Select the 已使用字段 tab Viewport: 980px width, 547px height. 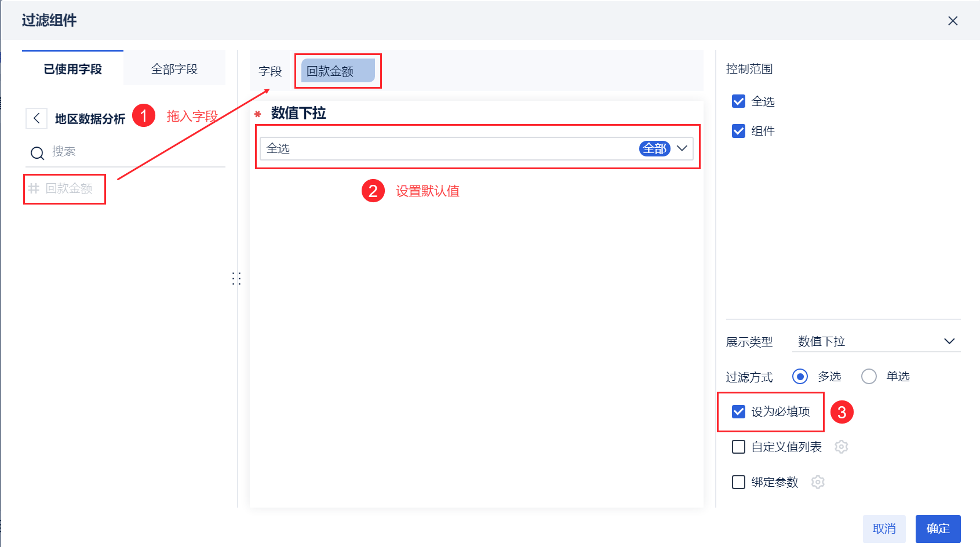pyautogui.click(x=72, y=69)
